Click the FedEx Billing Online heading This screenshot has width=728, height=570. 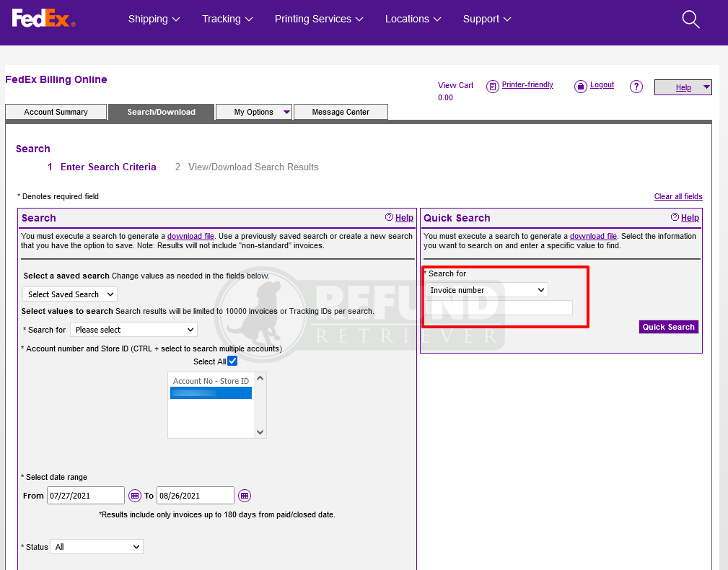click(56, 79)
